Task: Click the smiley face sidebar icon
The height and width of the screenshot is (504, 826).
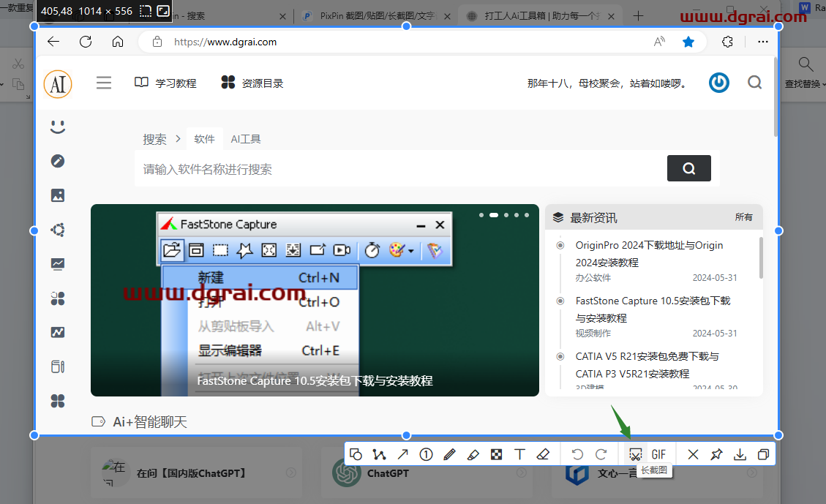Action: click(x=58, y=127)
